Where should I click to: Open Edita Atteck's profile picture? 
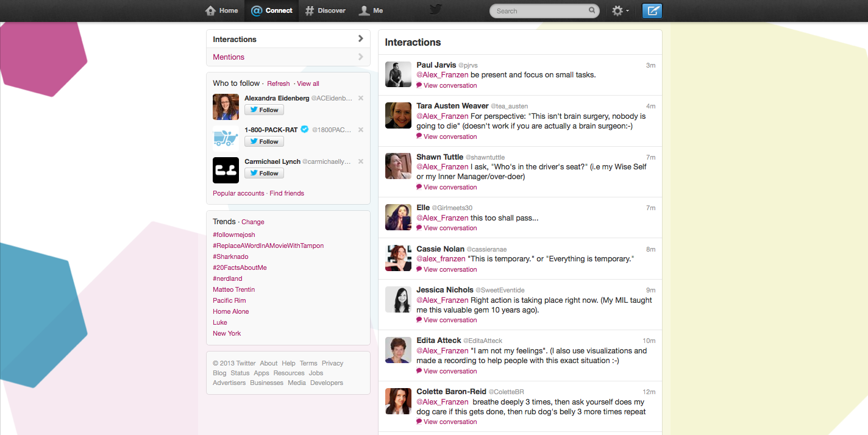398,350
